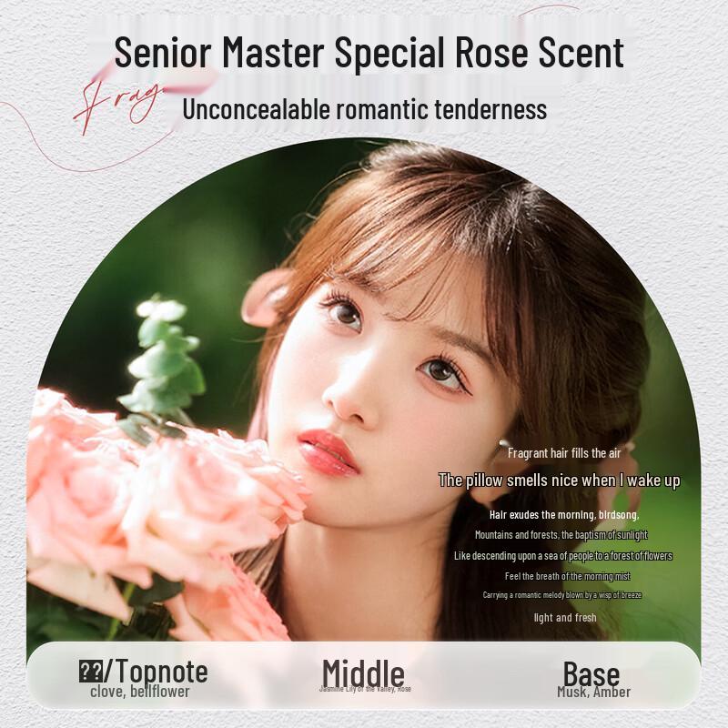Image resolution: width=728 pixels, height=728 pixels.
Task: Click the red cursive 'Frag' script logo
Action: point(117,106)
